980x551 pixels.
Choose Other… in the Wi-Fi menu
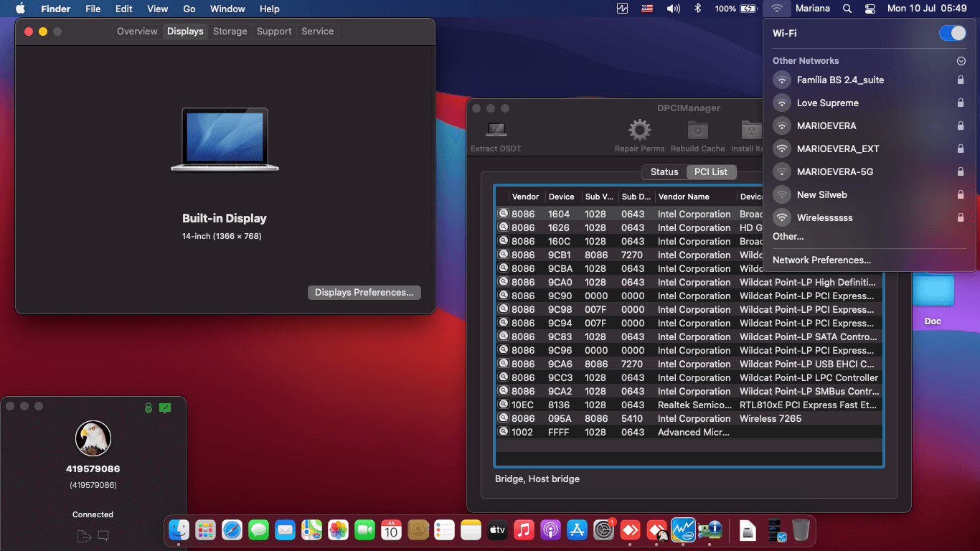tap(788, 237)
